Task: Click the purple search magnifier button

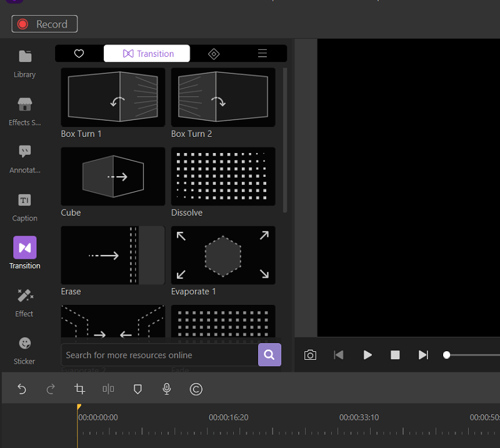Action: (269, 354)
